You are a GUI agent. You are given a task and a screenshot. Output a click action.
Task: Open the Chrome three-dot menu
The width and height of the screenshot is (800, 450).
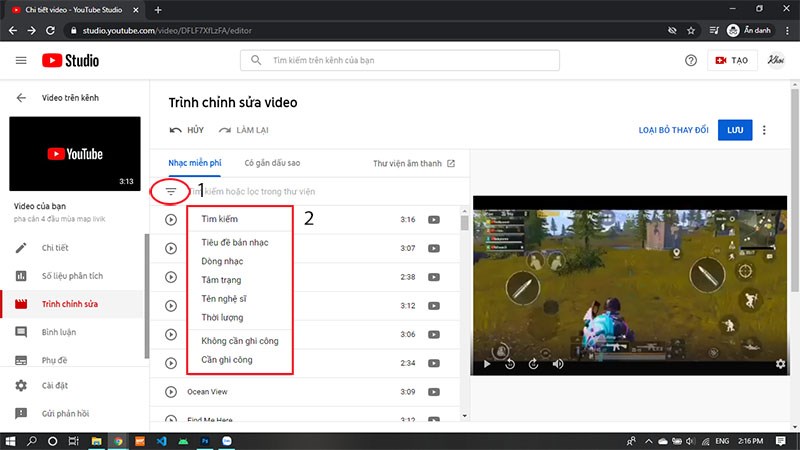pyautogui.click(x=787, y=31)
